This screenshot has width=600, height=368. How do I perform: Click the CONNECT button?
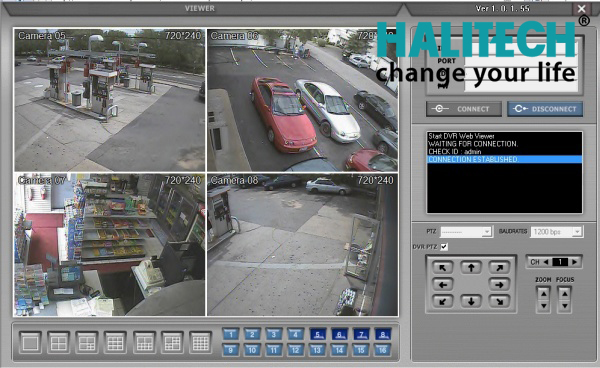[464, 109]
